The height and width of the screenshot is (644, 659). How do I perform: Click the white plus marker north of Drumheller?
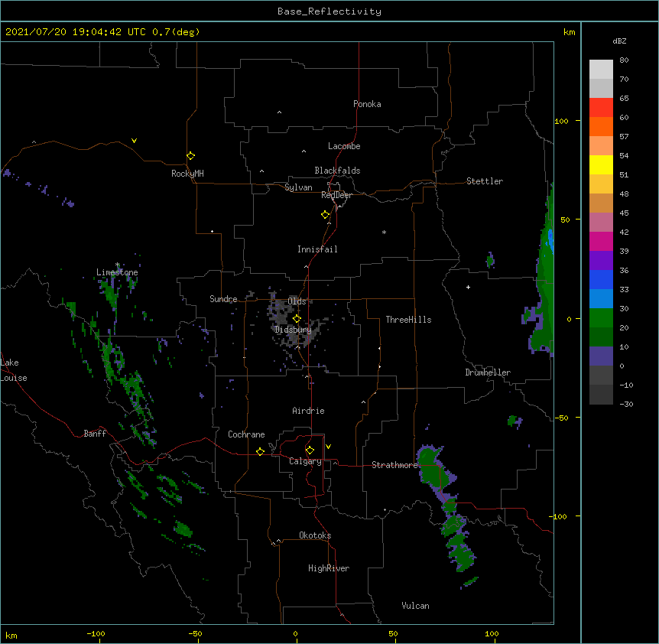[468, 287]
